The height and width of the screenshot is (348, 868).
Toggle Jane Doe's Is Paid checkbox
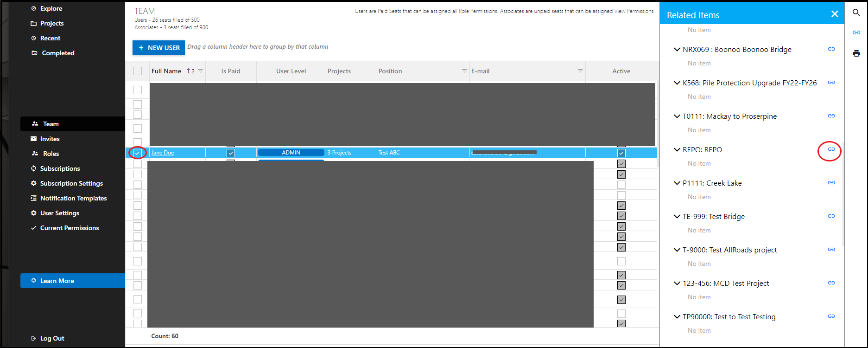click(x=231, y=153)
